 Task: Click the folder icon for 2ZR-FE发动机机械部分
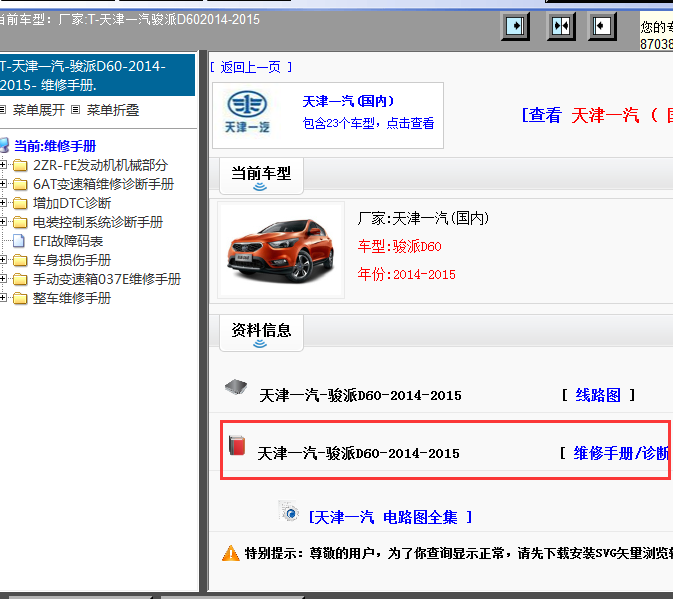20,165
